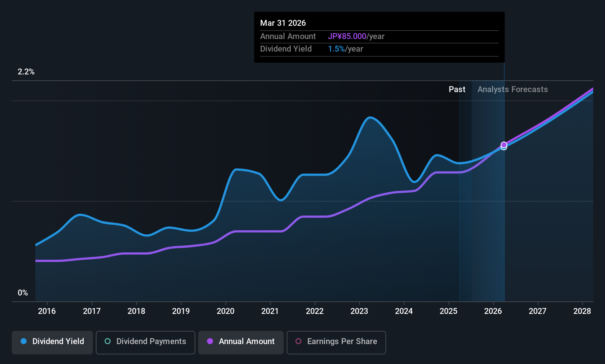Screen dimensions: 605x364
Task: Click the 2026 x-axis year label
Action: tap(493, 311)
